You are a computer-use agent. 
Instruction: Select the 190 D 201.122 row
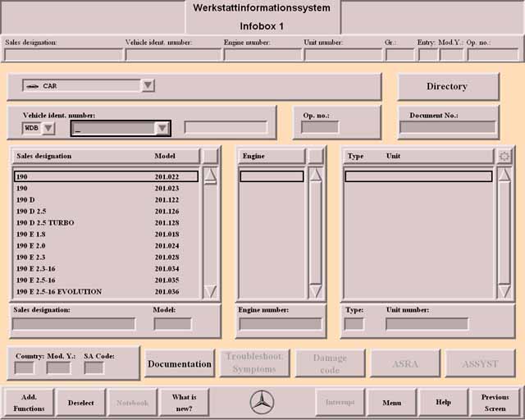pos(106,199)
